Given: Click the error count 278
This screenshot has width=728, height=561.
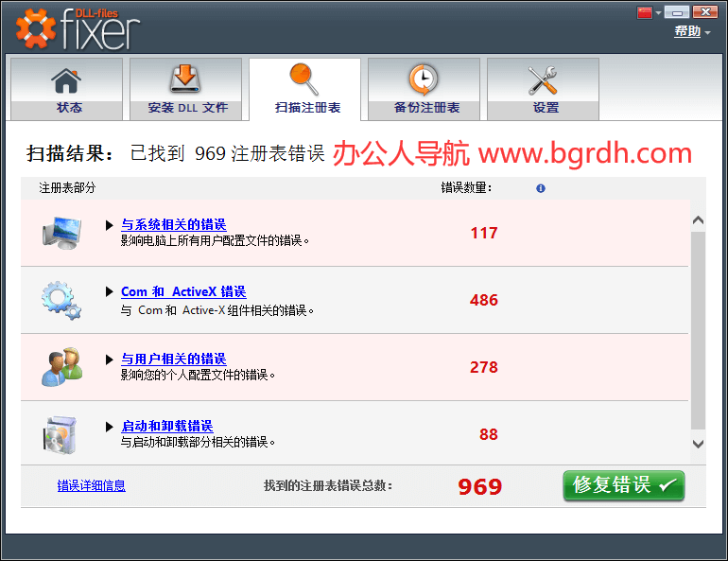Looking at the screenshot, I should [484, 367].
